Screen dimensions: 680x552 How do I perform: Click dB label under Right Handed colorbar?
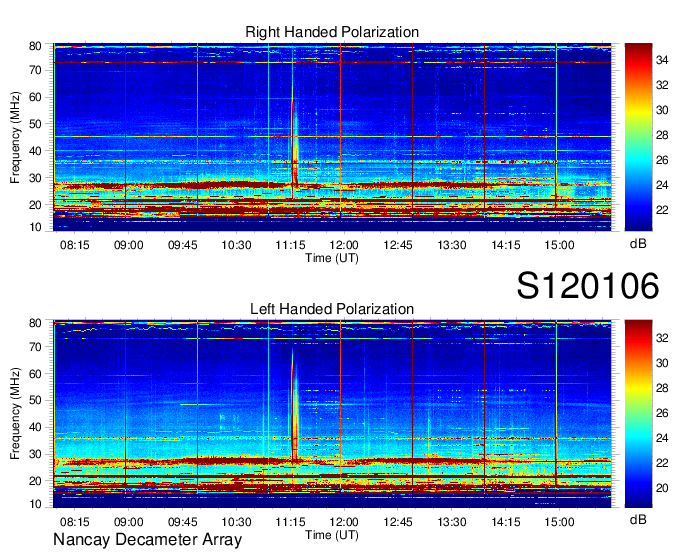(638, 244)
